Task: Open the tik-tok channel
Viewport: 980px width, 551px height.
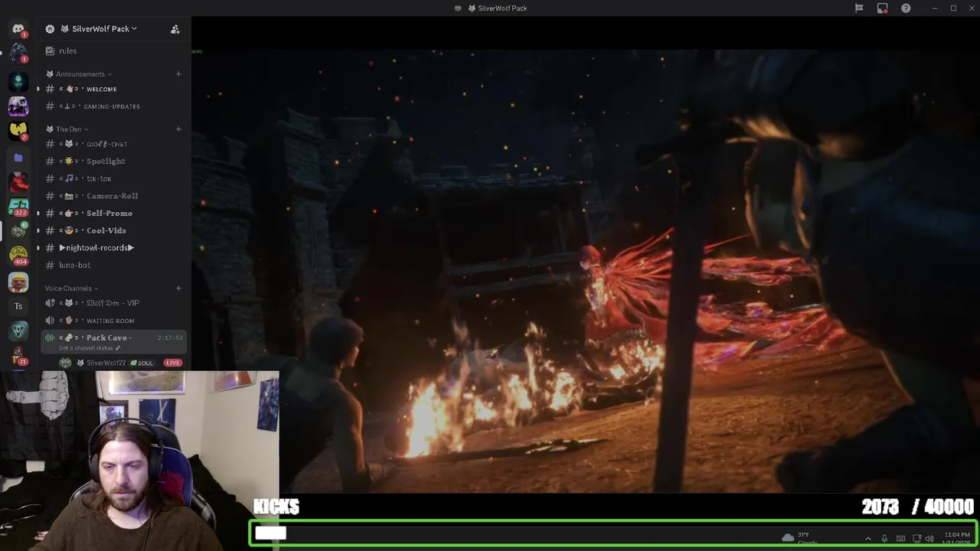Action: pyautogui.click(x=113, y=178)
